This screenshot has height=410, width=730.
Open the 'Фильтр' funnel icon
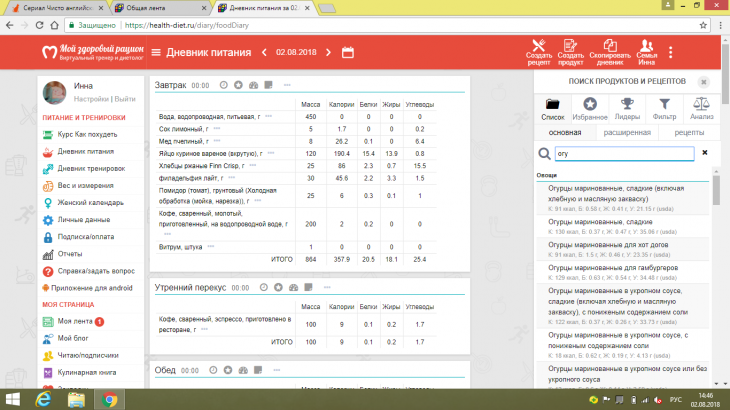tap(663, 104)
